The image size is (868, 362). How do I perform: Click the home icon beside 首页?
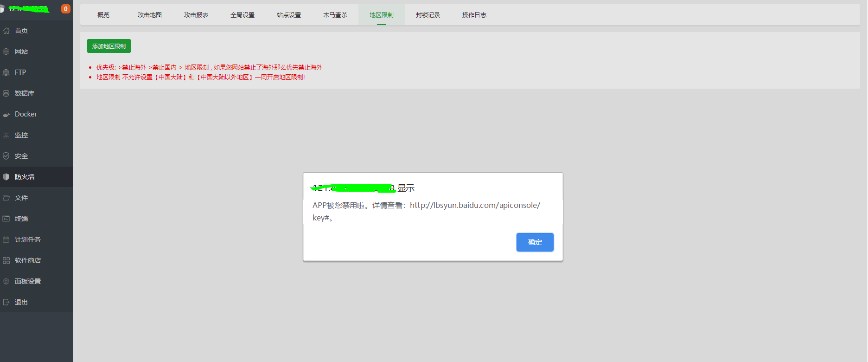point(6,31)
